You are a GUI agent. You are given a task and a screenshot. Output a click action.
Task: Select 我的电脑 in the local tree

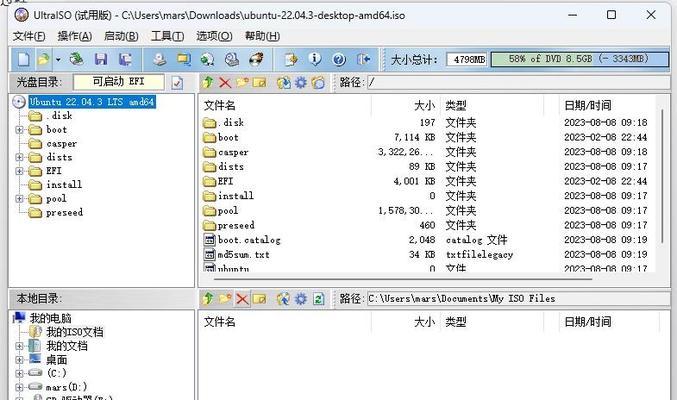click(x=50, y=318)
